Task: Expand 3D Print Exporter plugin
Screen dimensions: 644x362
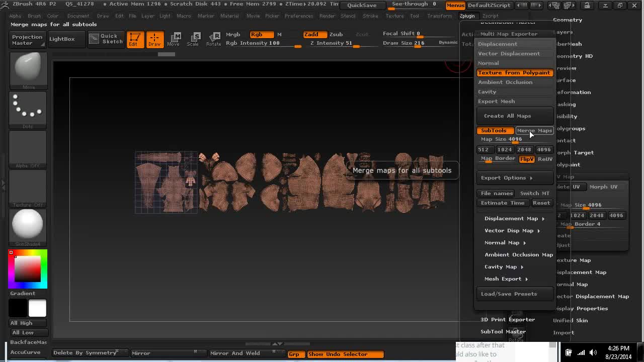Action: (x=508, y=319)
